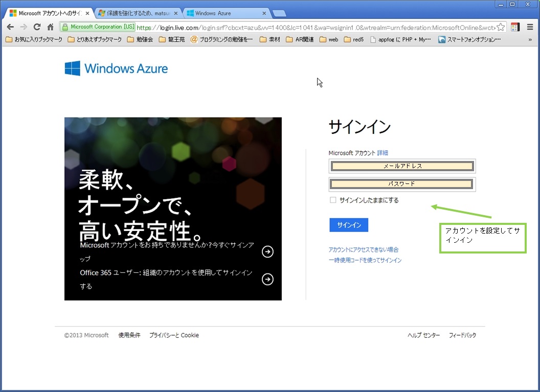540x392 pixels.
Task: Open 一時使用コードを使ってサインイン link
Action: pyautogui.click(x=365, y=260)
